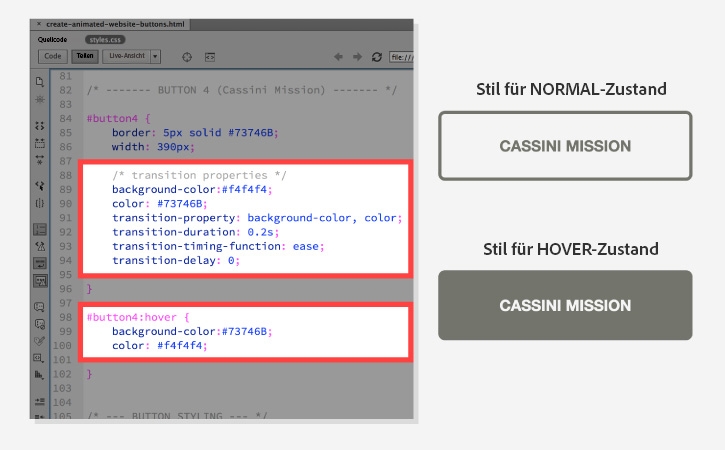Click the BUTTON 4 (Cassini Mission) comment line

pyautogui.click(x=242, y=90)
